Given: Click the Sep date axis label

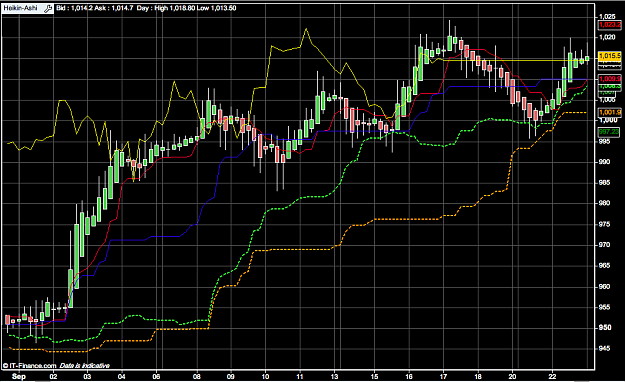Looking at the screenshot, I should [x=19, y=376].
